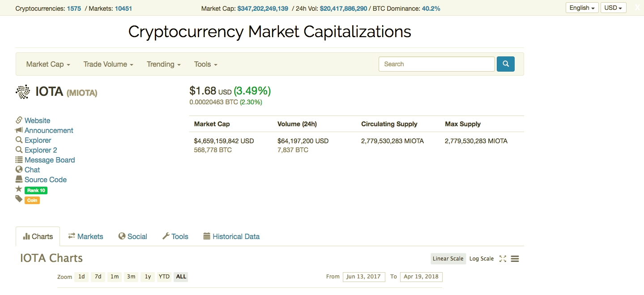Set chart zoom to 1m
This screenshot has height=295, width=644.
115,277
